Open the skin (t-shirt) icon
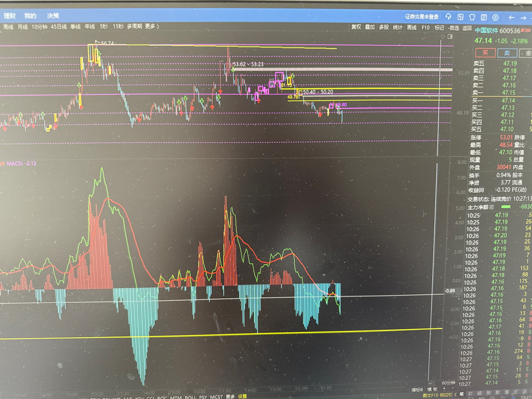532x399 pixels. [x=472, y=17]
